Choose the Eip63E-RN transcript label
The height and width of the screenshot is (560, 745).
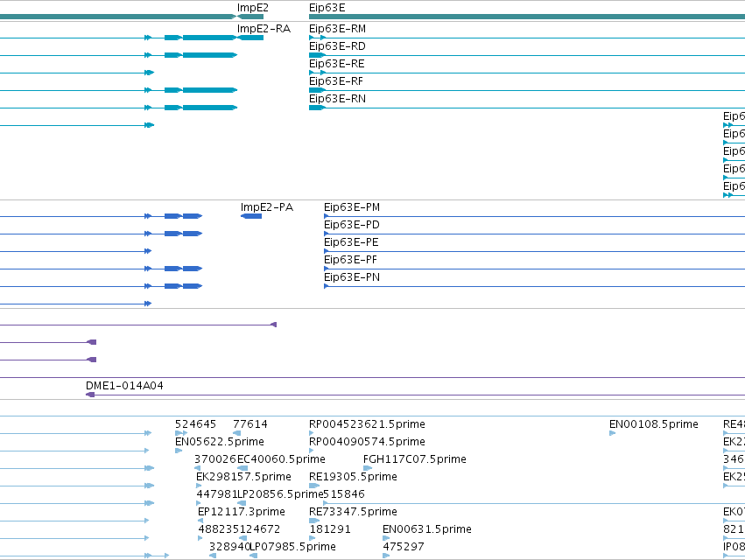click(x=337, y=99)
